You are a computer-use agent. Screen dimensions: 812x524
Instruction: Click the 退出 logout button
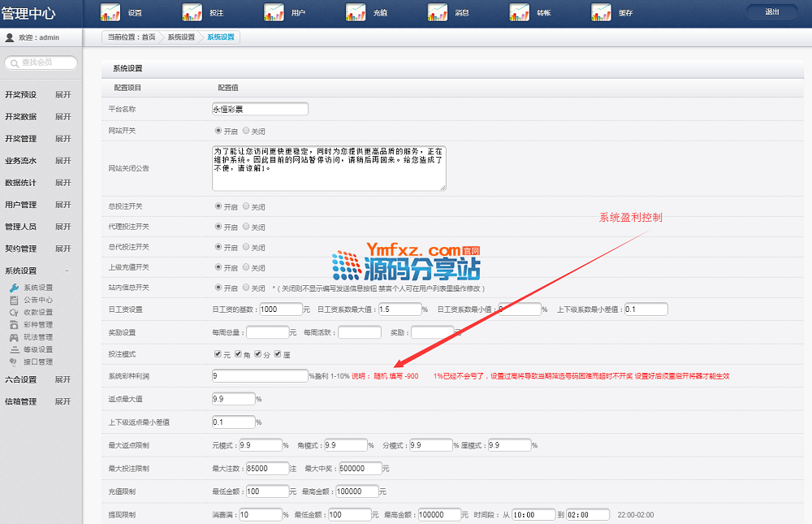point(771,12)
